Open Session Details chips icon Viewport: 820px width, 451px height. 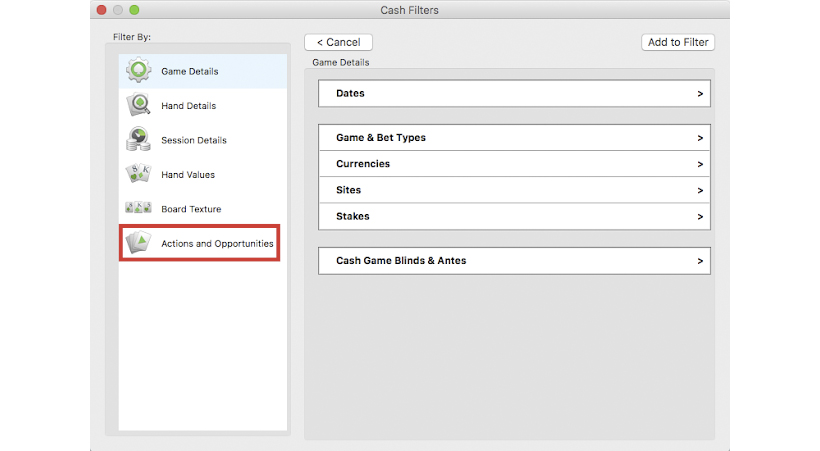tap(139, 139)
